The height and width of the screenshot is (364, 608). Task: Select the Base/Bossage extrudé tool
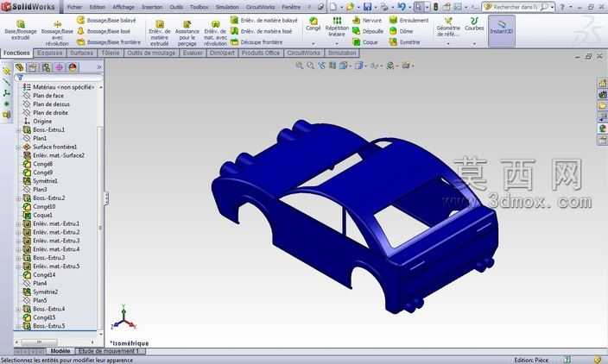click(21, 30)
